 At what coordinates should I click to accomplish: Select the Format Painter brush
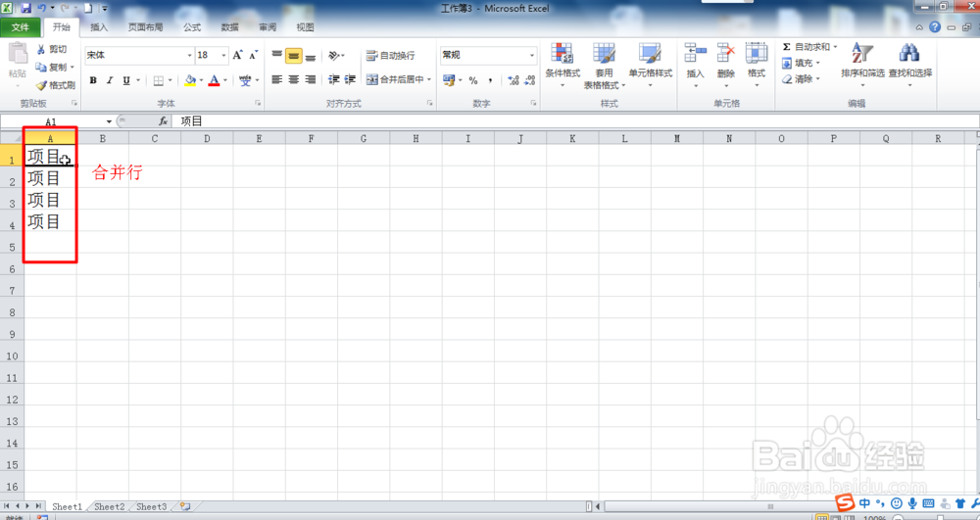pos(41,85)
